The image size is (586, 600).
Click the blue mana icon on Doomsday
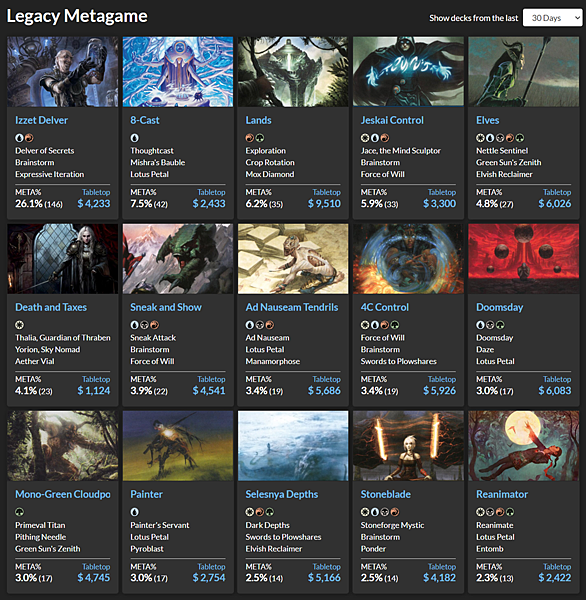click(x=480, y=325)
